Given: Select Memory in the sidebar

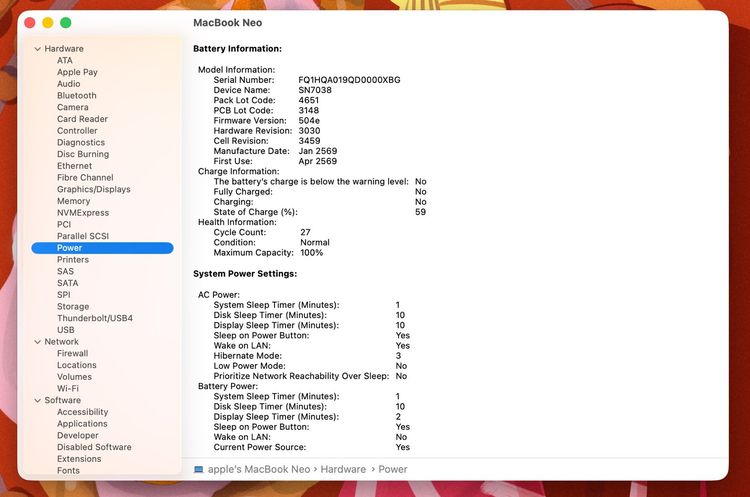Looking at the screenshot, I should [x=73, y=201].
